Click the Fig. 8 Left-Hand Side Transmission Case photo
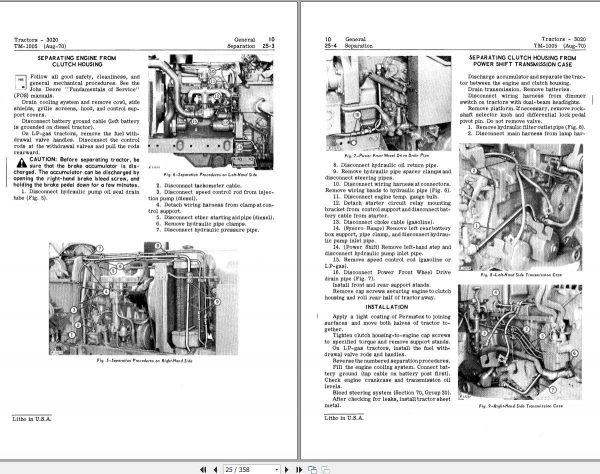Viewport: 600px width, 474px height. click(521, 207)
